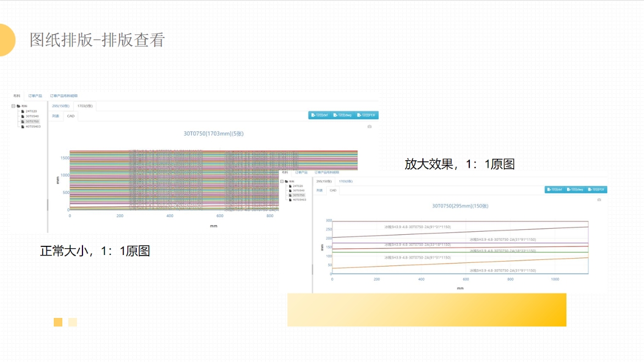This screenshot has height=362, width=644.
Task: Select material 24T020 in the tree
Action: (x=31, y=111)
